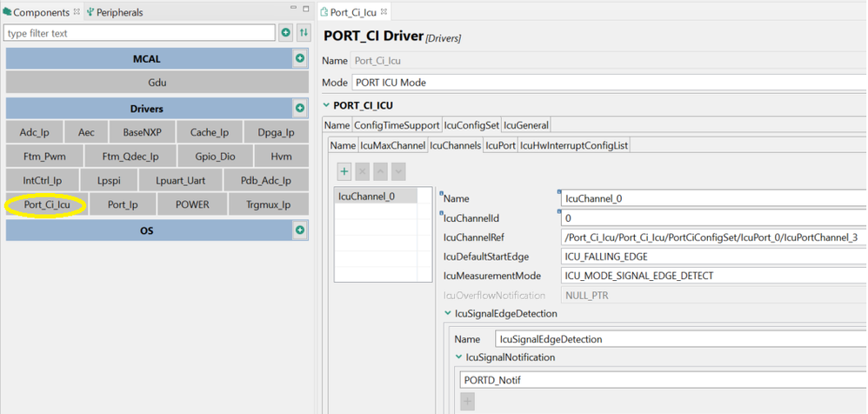Add a component to OS group
868x414 pixels.
coord(300,230)
